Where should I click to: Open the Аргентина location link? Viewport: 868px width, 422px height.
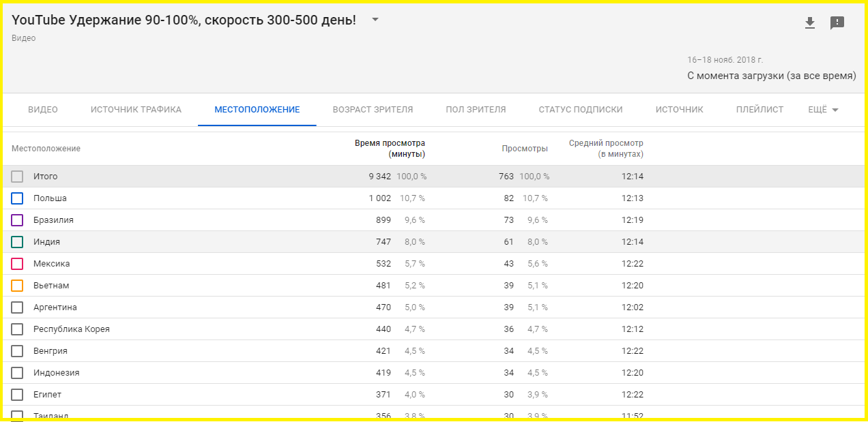pyautogui.click(x=55, y=307)
